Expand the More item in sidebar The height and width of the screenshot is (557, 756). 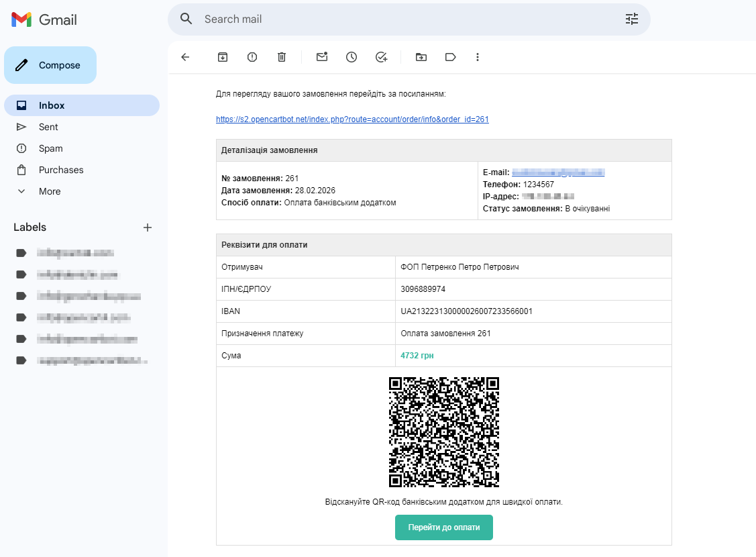pos(50,191)
